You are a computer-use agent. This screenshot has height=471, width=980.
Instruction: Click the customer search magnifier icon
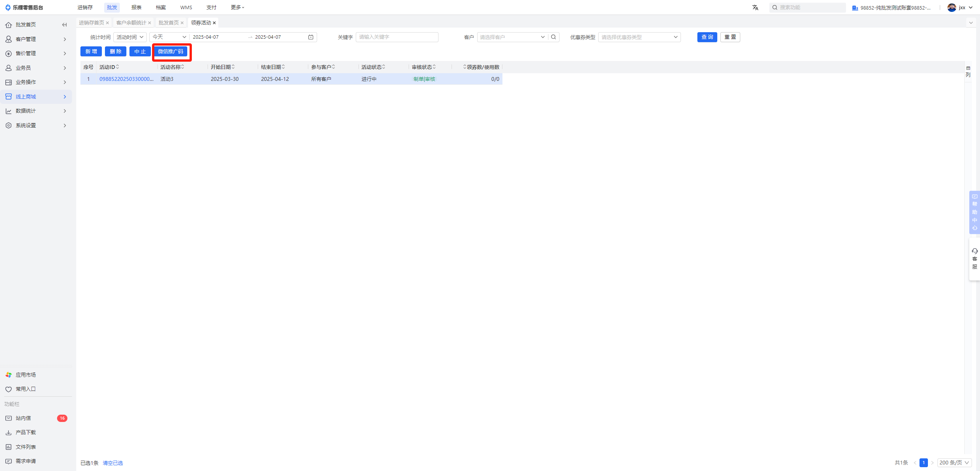coord(553,37)
